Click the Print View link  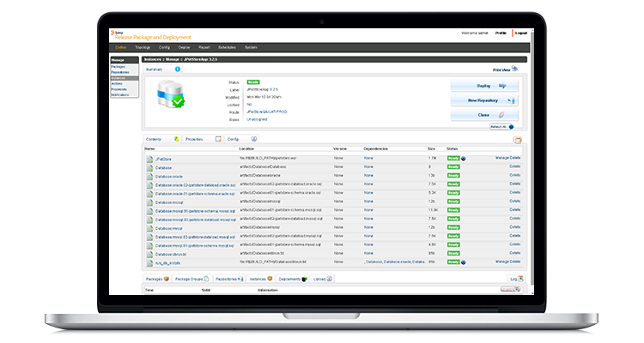tap(501, 70)
